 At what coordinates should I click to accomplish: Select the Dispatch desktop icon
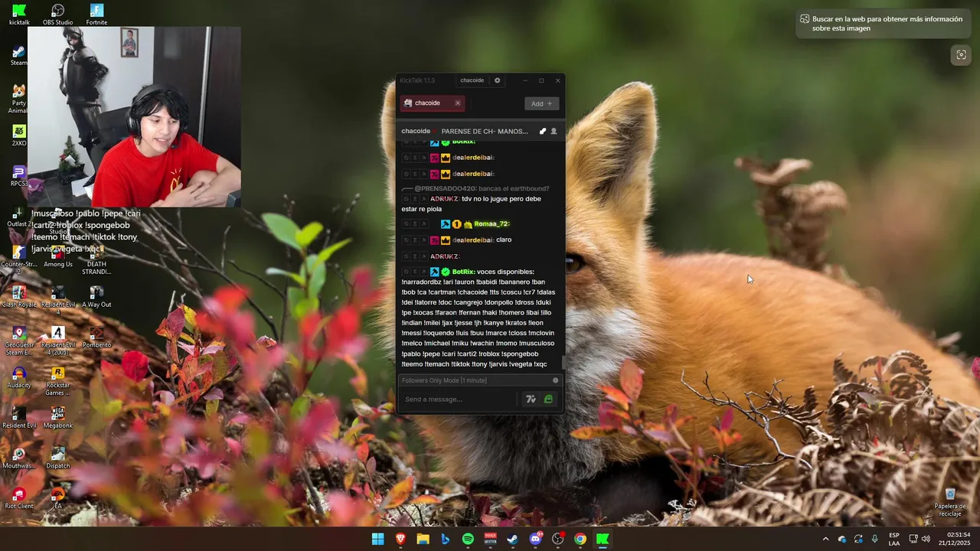57,458
